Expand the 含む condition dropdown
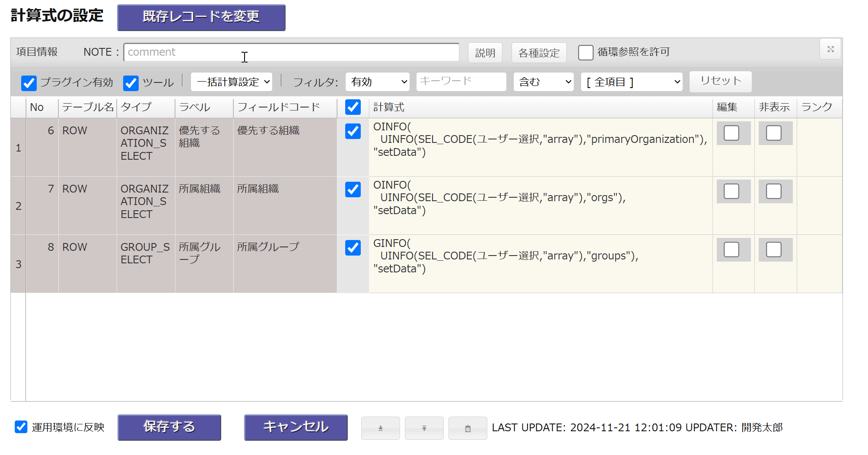The width and height of the screenshot is (868, 455). point(544,82)
